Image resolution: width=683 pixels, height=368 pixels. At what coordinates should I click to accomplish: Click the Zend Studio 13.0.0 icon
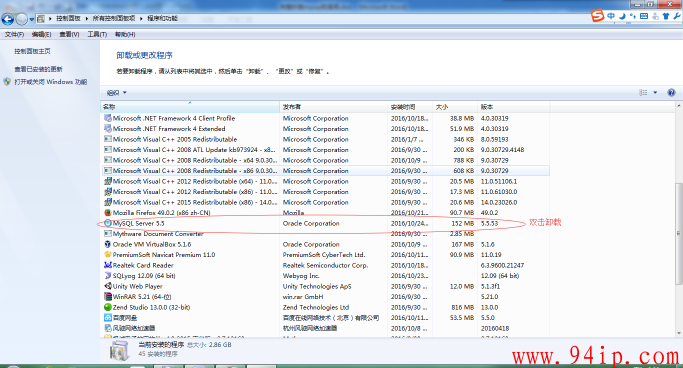pos(108,307)
